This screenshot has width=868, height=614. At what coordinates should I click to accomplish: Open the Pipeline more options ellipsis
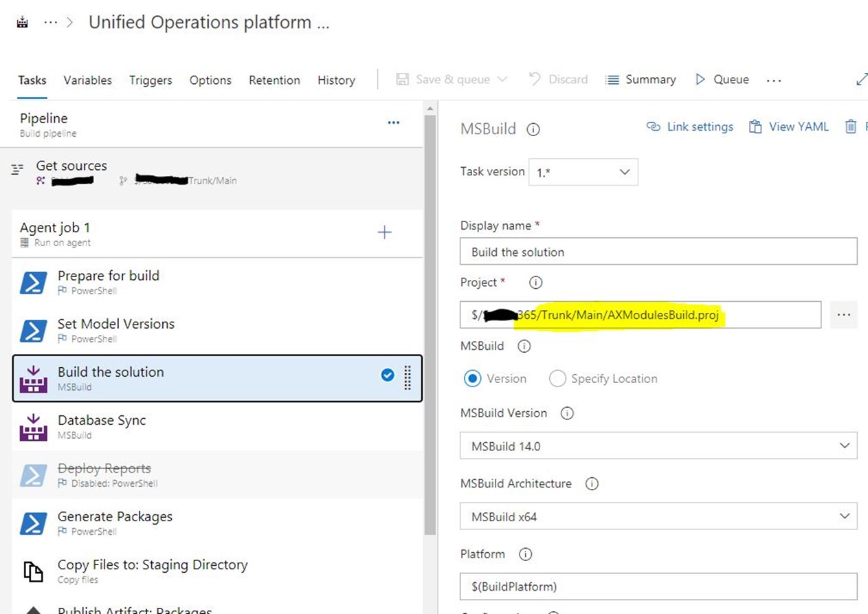click(x=394, y=122)
